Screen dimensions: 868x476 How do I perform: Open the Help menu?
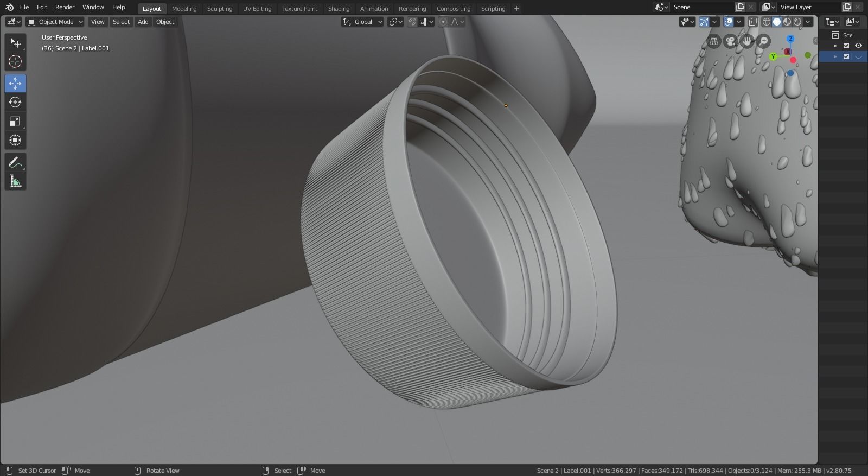tap(118, 7)
